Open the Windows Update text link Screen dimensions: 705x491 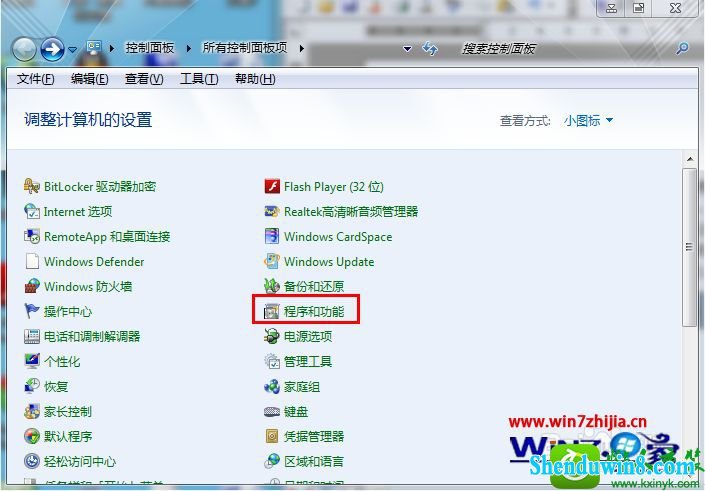click(x=329, y=262)
